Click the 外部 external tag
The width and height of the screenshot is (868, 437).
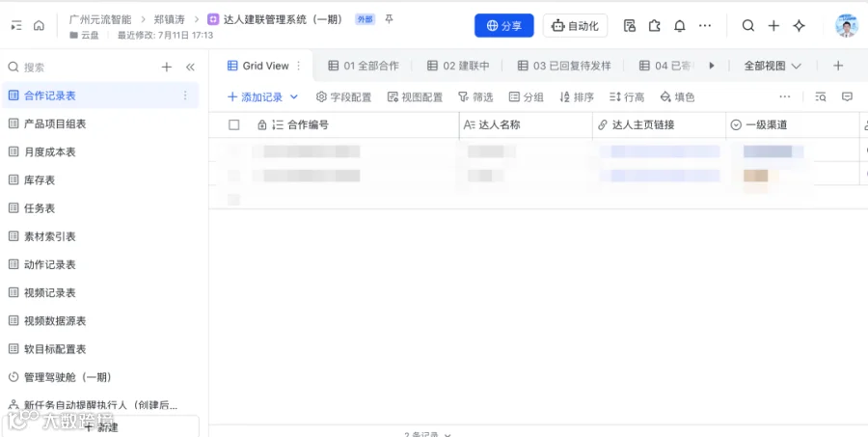click(x=365, y=19)
